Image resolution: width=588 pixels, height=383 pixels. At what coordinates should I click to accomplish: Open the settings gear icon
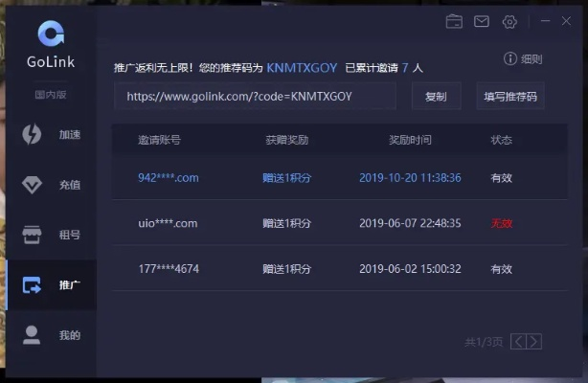509,21
